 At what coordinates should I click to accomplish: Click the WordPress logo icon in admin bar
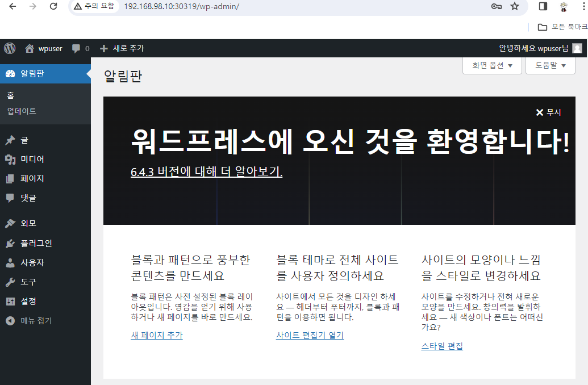pos(10,48)
